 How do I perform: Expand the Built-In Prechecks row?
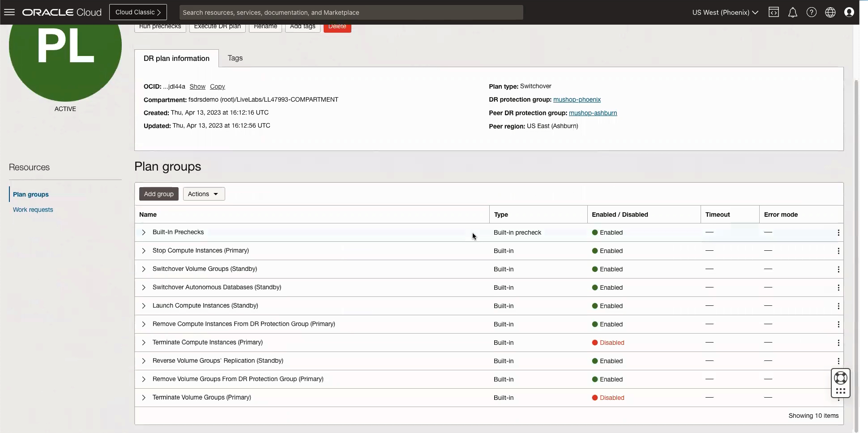(x=144, y=232)
